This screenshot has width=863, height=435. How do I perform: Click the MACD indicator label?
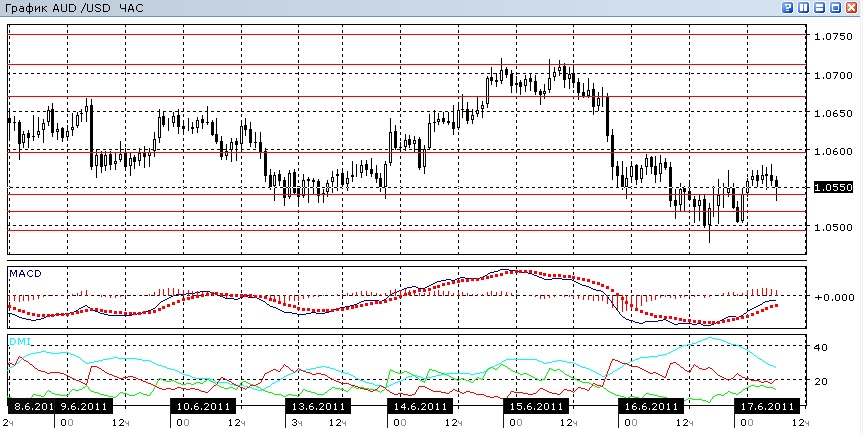click(x=25, y=274)
